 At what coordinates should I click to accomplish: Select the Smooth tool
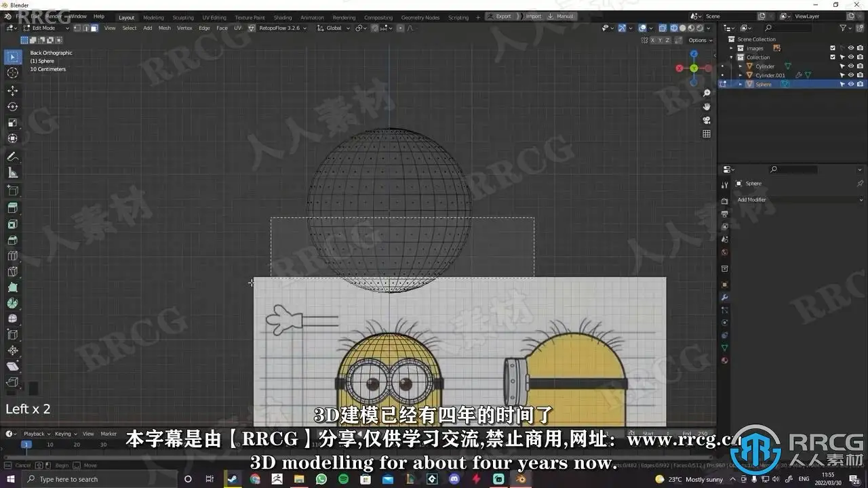(12, 319)
